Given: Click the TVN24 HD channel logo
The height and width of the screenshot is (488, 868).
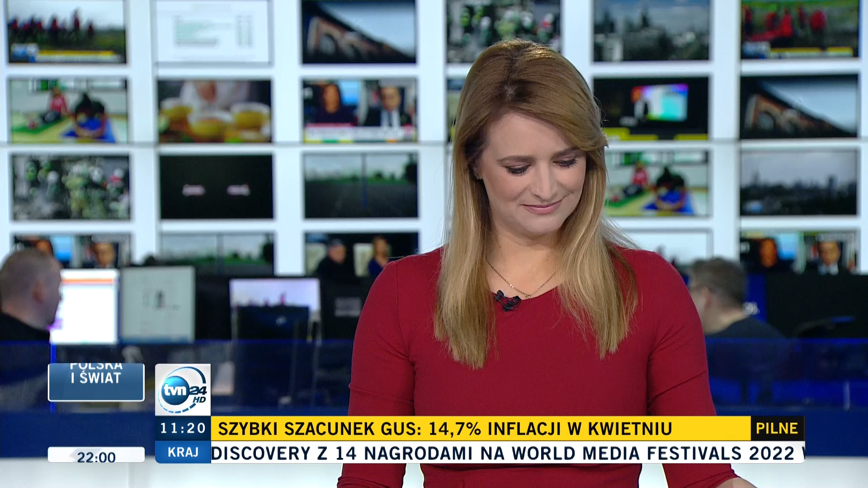Looking at the screenshot, I should [183, 390].
